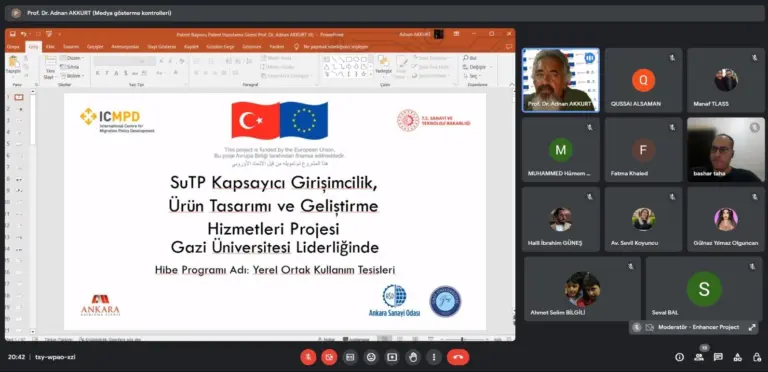Open the shapes gallery in Çizim group
Screen dimensions: 768x372
347,67
